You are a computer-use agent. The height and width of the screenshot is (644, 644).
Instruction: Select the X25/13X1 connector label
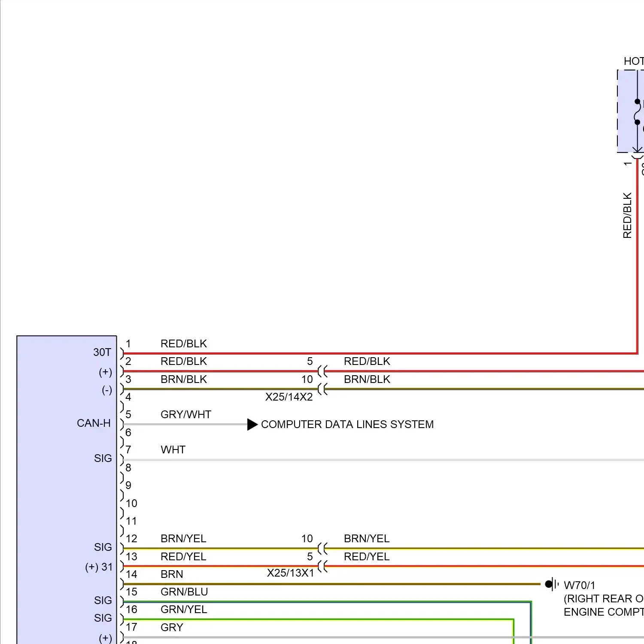(x=291, y=573)
